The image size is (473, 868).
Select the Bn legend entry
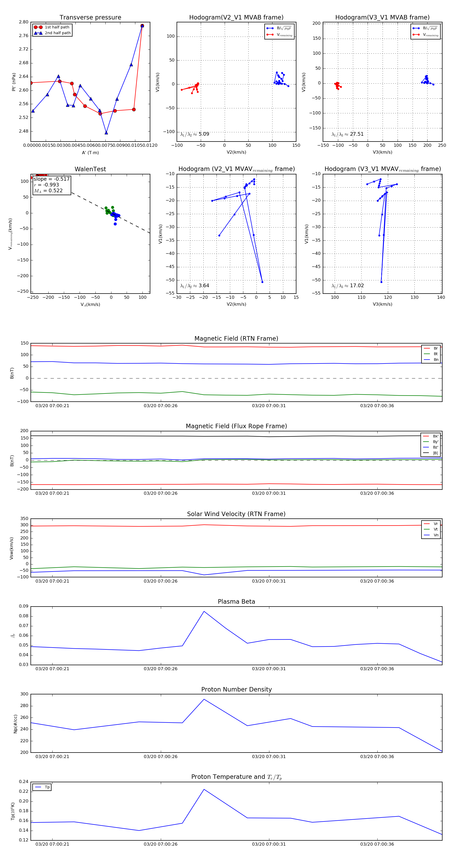[431, 360]
